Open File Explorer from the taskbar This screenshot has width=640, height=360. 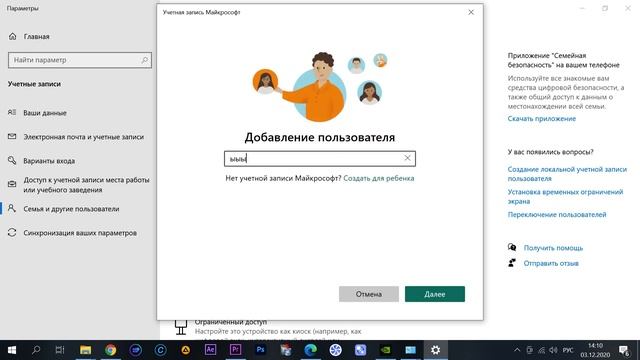tap(85, 350)
